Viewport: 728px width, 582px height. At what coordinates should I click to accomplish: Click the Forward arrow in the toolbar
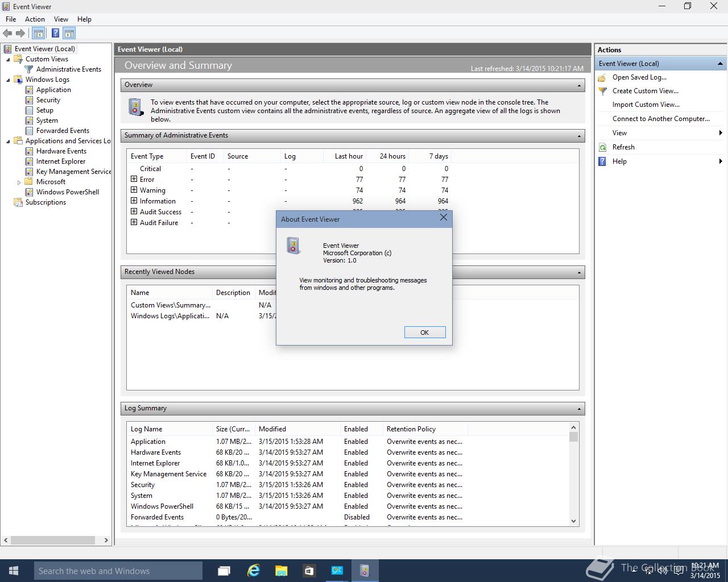pyautogui.click(x=20, y=34)
